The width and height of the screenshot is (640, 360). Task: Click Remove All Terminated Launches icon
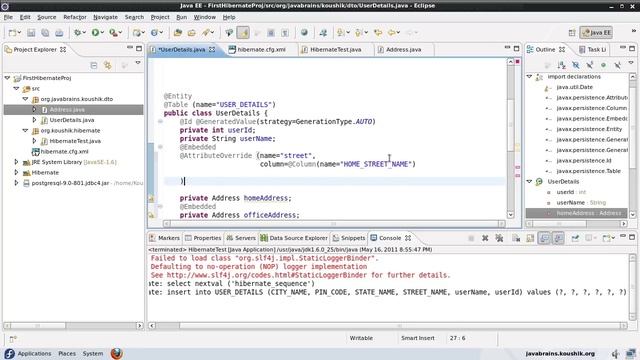pos(499,238)
